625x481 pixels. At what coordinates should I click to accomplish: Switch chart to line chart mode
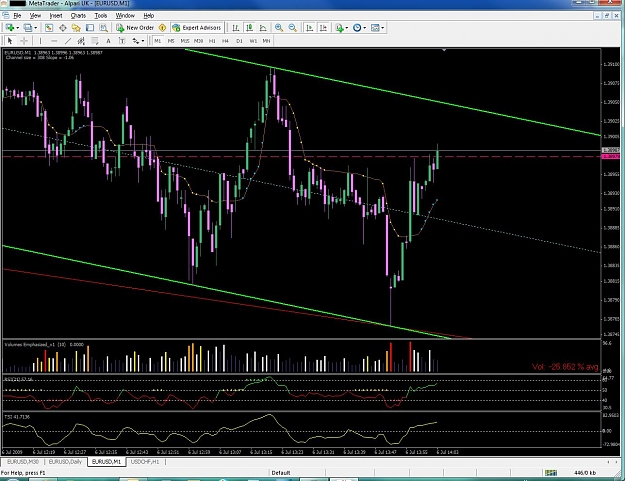263,28
